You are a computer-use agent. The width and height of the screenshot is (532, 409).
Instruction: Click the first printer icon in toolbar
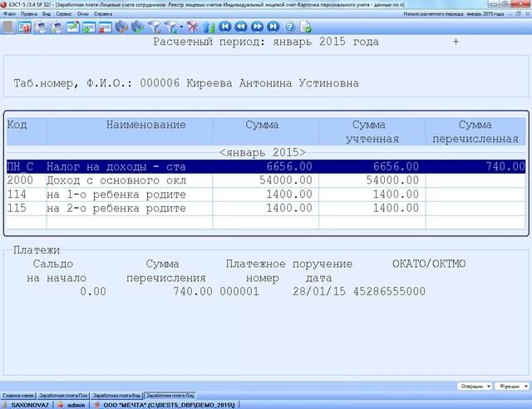pyautogui.click(x=41, y=27)
